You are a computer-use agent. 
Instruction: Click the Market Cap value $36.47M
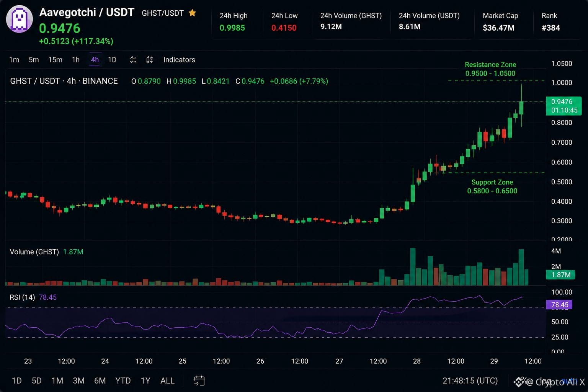pyautogui.click(x=498, y=28)
